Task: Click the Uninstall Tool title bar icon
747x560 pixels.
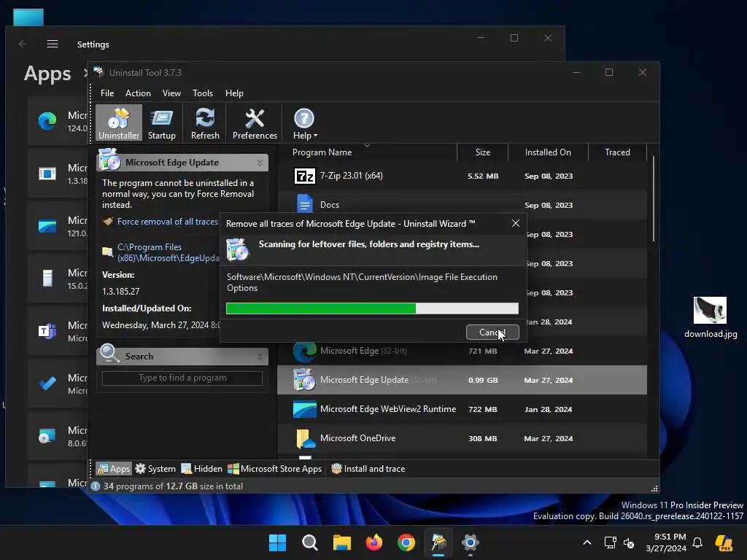Action: (98, 72)
